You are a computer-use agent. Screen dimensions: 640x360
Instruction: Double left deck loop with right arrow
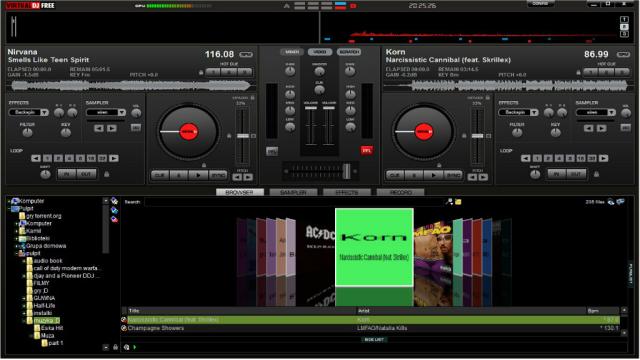click(x=114, y=158)
